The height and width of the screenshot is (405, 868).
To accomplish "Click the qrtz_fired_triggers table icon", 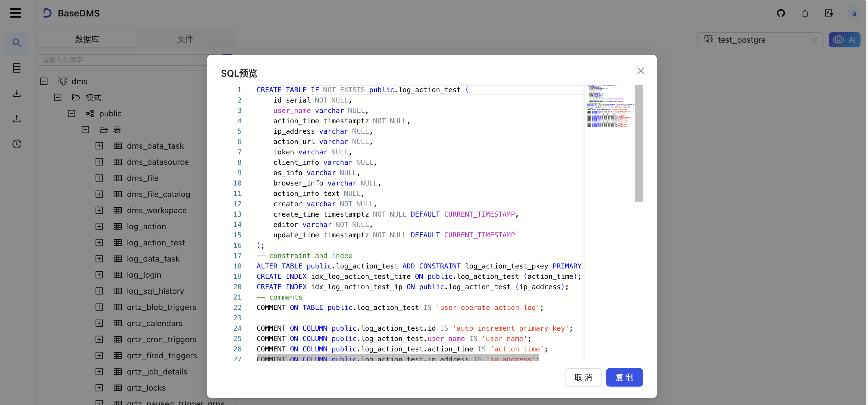I will pos(118,355).
